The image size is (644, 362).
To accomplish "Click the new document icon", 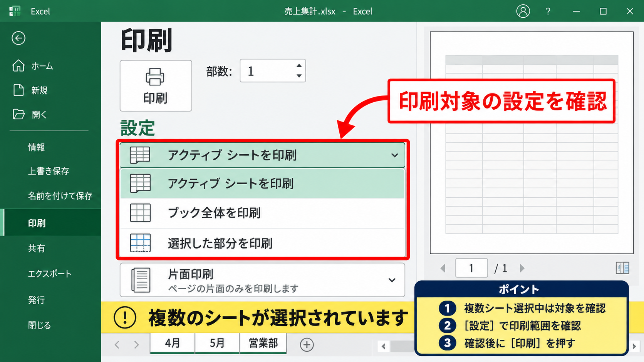I will (x=18, y=90).
